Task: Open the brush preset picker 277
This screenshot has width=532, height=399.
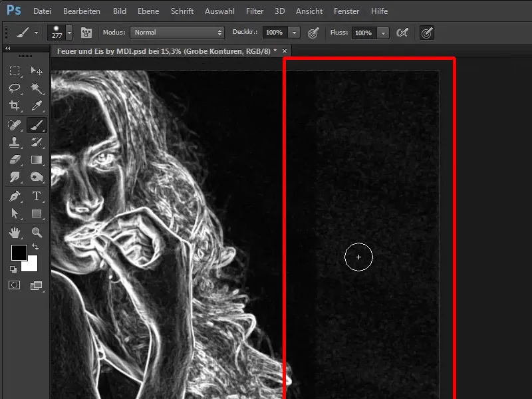Action: point(60,33)
